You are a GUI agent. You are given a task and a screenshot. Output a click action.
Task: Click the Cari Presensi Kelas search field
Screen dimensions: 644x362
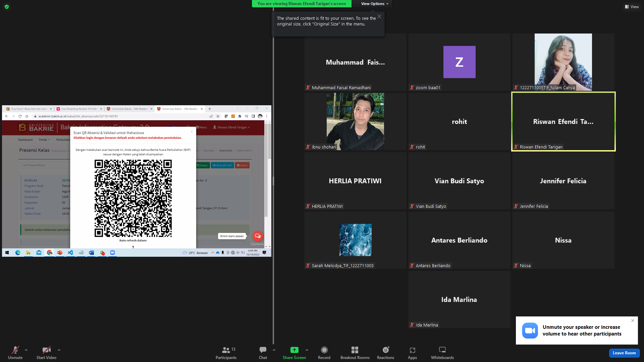[45, 165]
